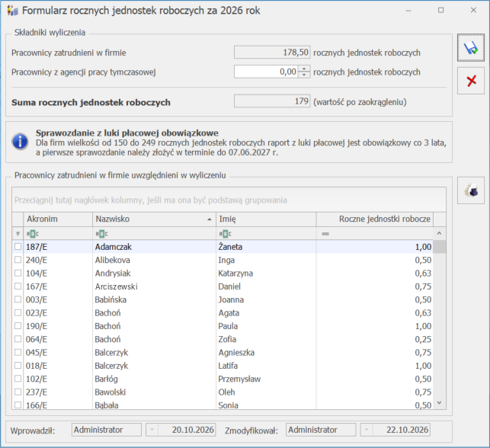This screenshot has height=448, width=490.
Task: Tick the checkbox for 023/E Bachoń Agata
Action: 18,312
